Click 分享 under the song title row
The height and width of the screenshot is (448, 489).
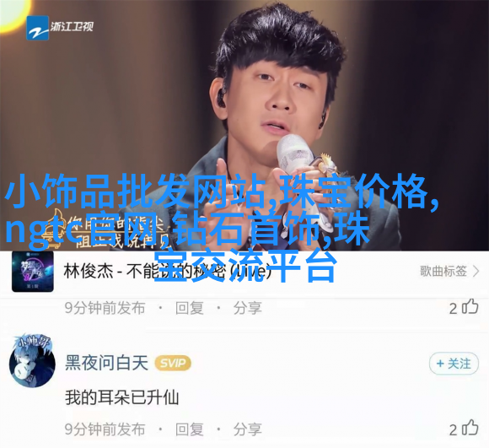pyautogui.click(x=247, y=308)
